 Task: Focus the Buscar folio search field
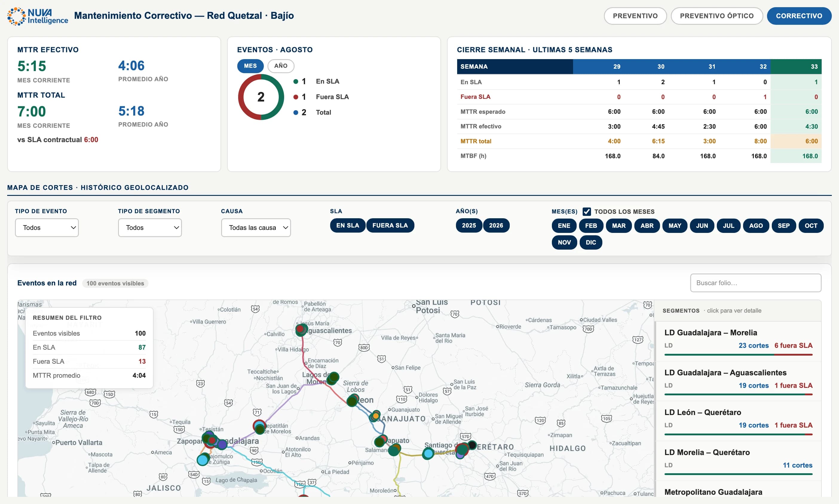click(755, 283)
